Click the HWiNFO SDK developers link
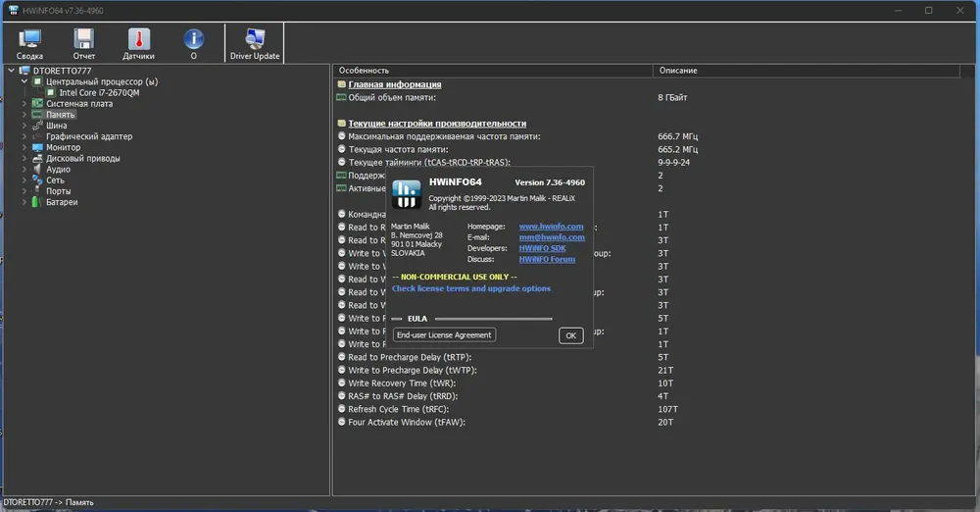 542,248
